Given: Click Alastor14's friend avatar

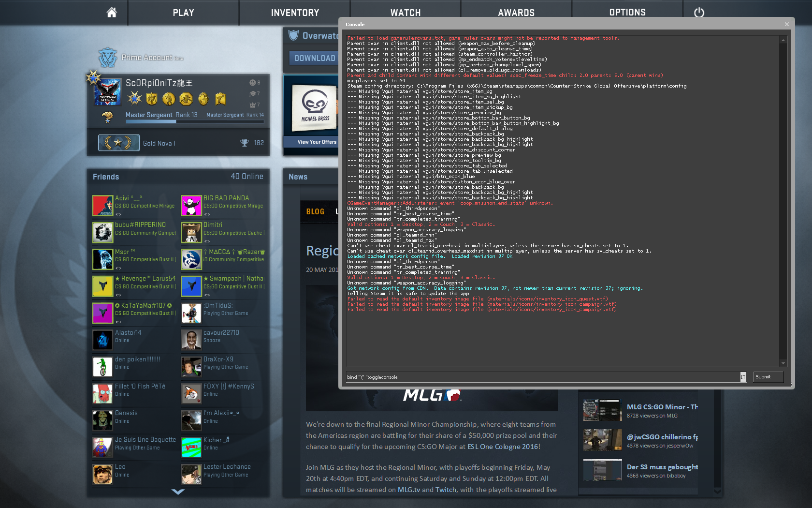Looking at the screenshot, I should [102, 340].
